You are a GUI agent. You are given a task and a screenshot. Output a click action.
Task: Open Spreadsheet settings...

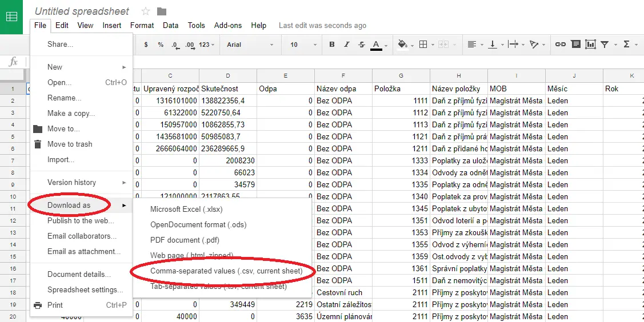coord(81,289)
